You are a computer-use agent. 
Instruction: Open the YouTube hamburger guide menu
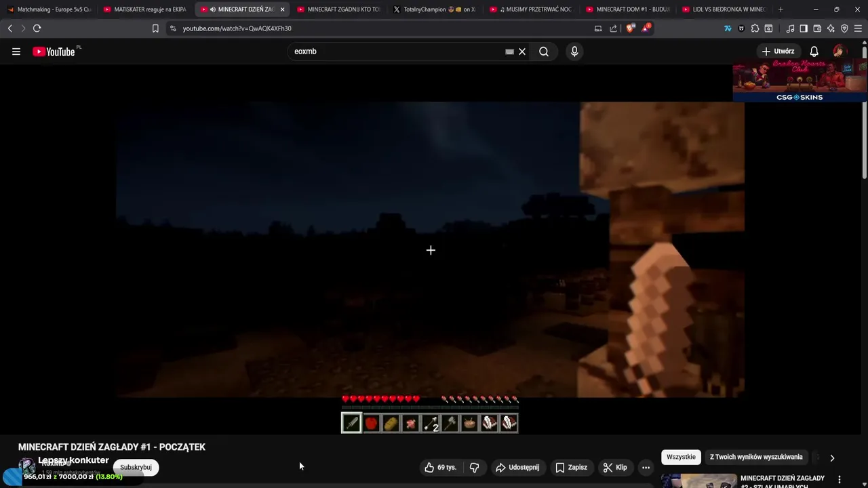(x=16, y=52)
